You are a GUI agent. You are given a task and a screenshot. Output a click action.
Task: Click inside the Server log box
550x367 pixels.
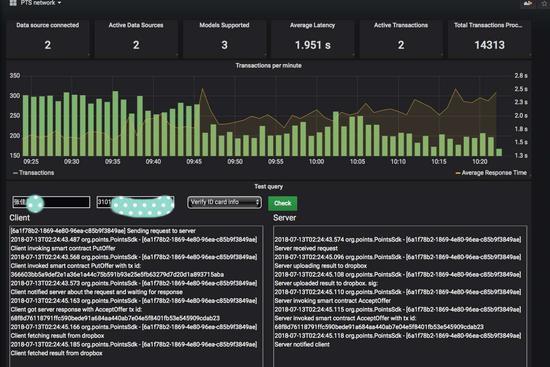pos(400,296)
